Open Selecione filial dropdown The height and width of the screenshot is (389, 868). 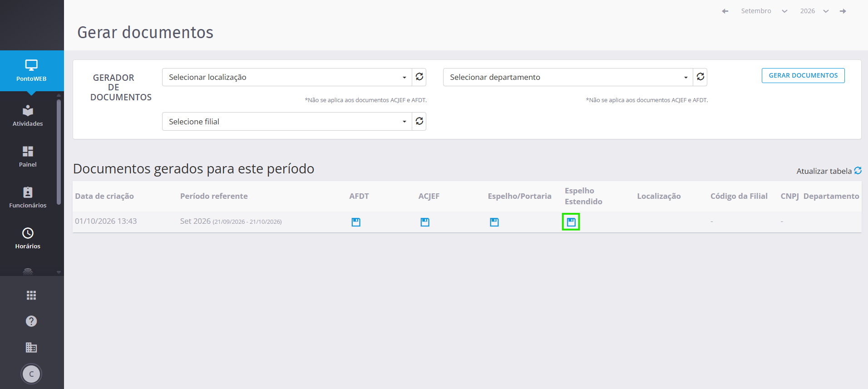[287, 122]
